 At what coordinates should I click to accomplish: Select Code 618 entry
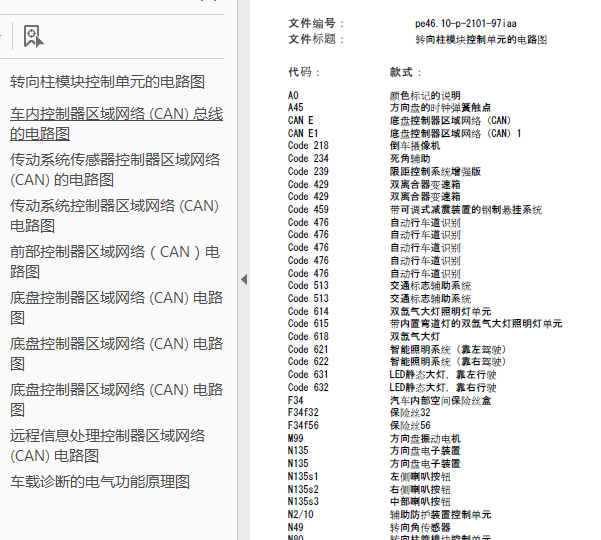(308, 336)
